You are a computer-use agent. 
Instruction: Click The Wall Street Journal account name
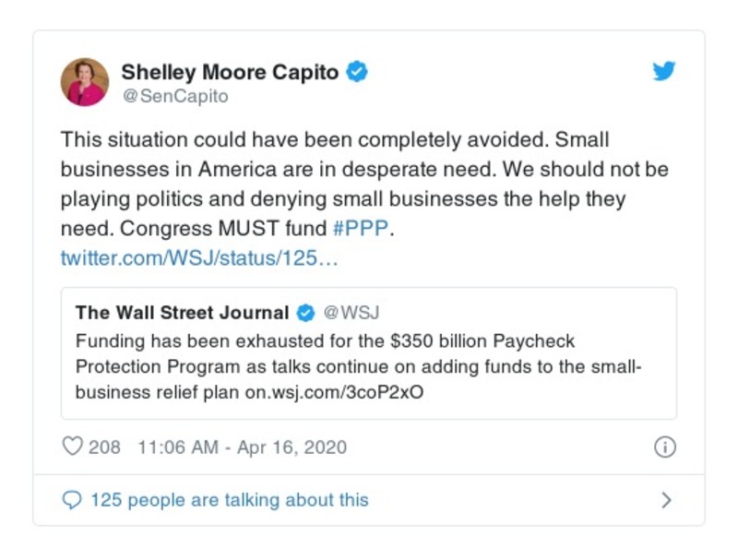[x=183, y=313]
